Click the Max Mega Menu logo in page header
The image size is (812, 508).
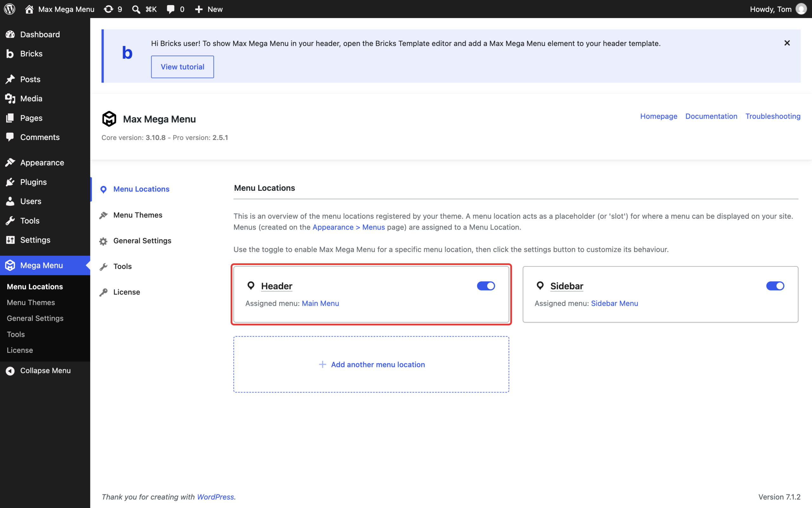(x=109, y=119)
